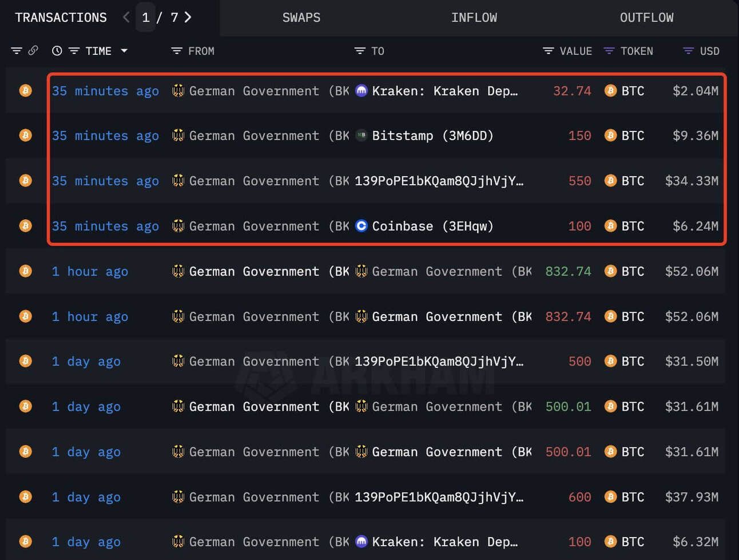Image resolution: width=739 pixels, height=560 pixels.
Task: Click the leftmost Bitcoin icon in the $31.50M row
Action: click(x=26, y=361)
